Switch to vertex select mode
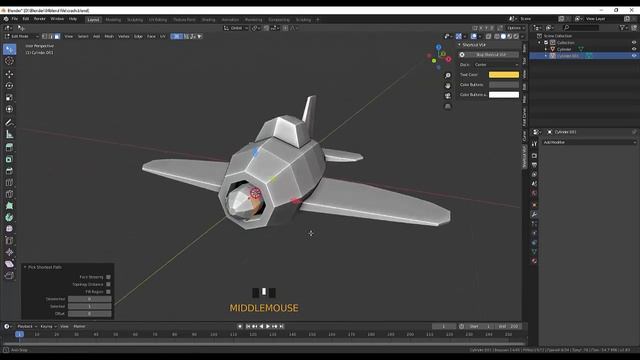This screenshot has width=640, height=360. (44, 36)
